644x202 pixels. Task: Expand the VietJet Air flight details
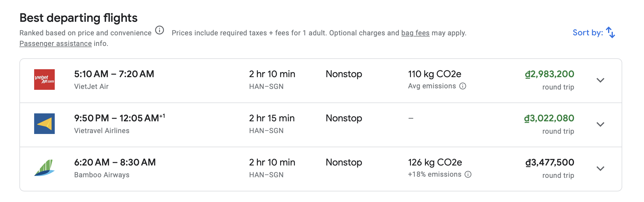click(600, 80)
